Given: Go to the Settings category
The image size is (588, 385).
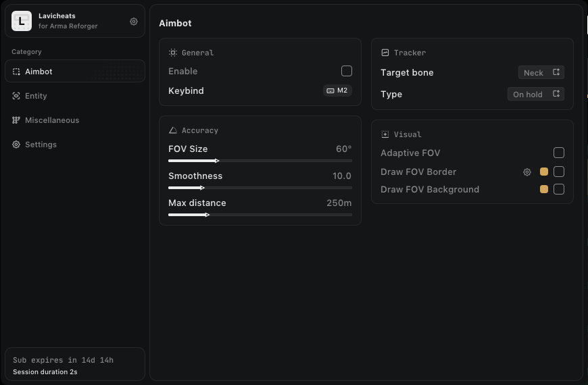Looking at the screenshot, I should 41,145.
